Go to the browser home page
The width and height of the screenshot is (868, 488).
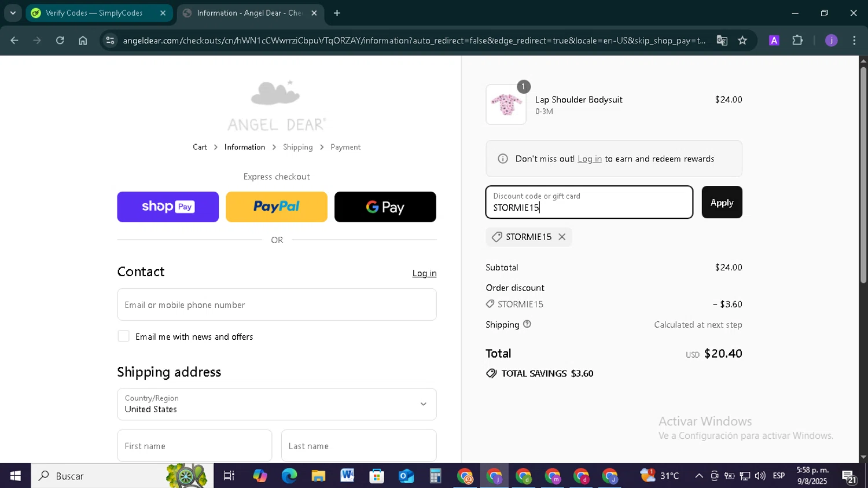83,41
